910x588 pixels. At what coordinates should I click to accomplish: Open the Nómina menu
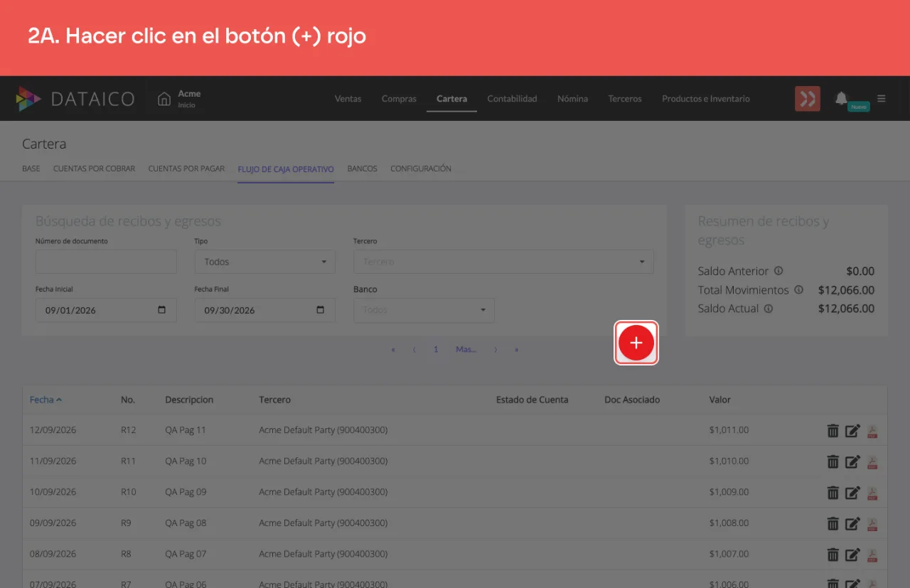click(x=572, y=99)
